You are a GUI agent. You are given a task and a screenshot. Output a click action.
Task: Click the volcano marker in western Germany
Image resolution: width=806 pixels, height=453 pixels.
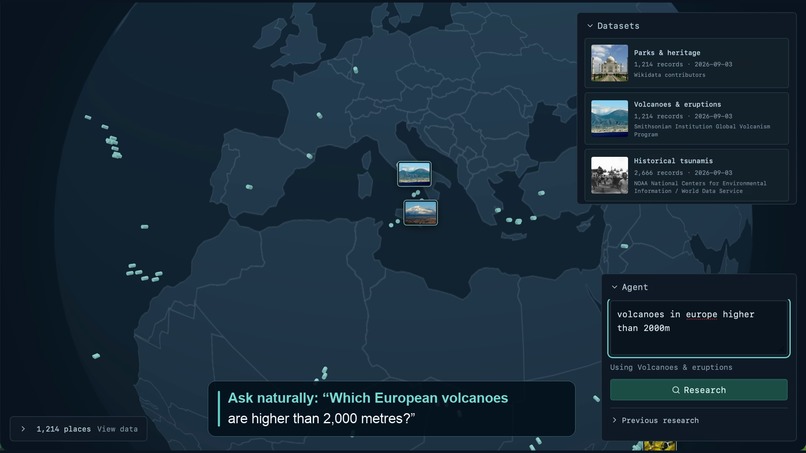point(355,69)
